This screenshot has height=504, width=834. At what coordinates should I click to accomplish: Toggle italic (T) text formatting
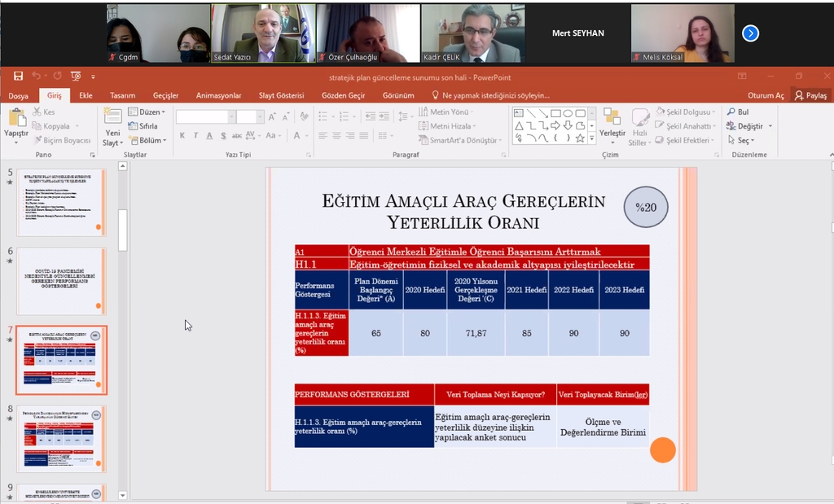pos(196,135)
